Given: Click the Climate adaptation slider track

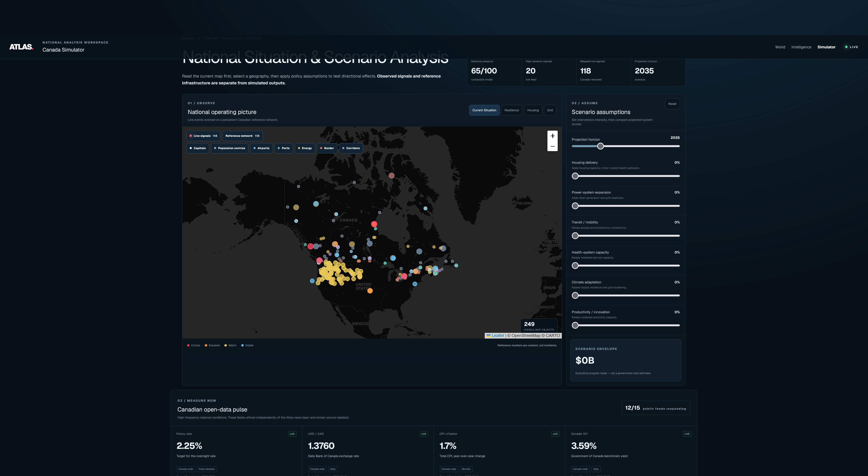Looking at the screenshot, I should (x=626, y=295).
